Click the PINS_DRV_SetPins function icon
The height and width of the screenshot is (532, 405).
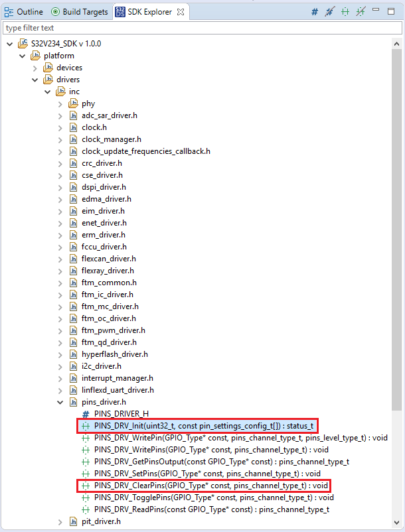tap(86, 474)
